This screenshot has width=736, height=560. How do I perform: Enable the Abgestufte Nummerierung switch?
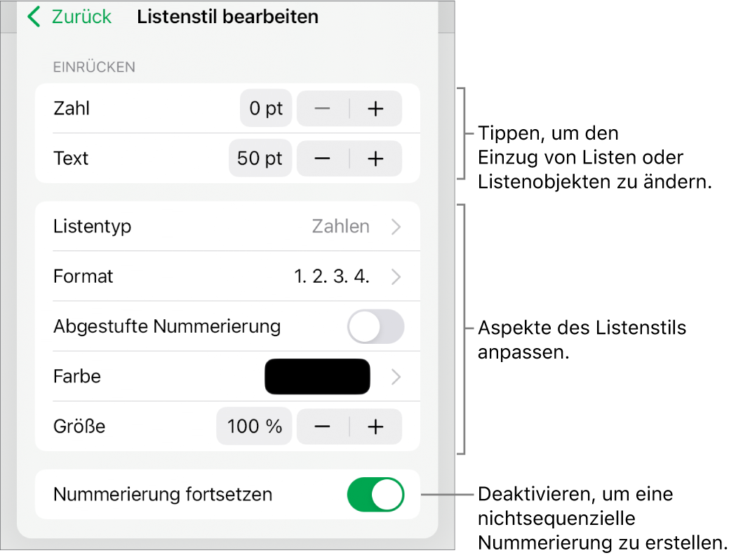click(x=376, y=327)
